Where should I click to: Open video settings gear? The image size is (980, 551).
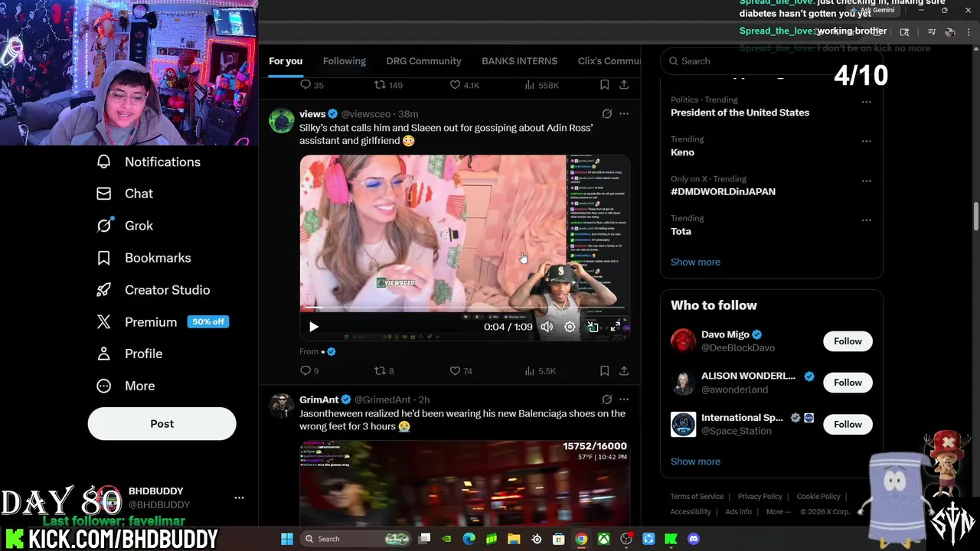coord(570,327)
